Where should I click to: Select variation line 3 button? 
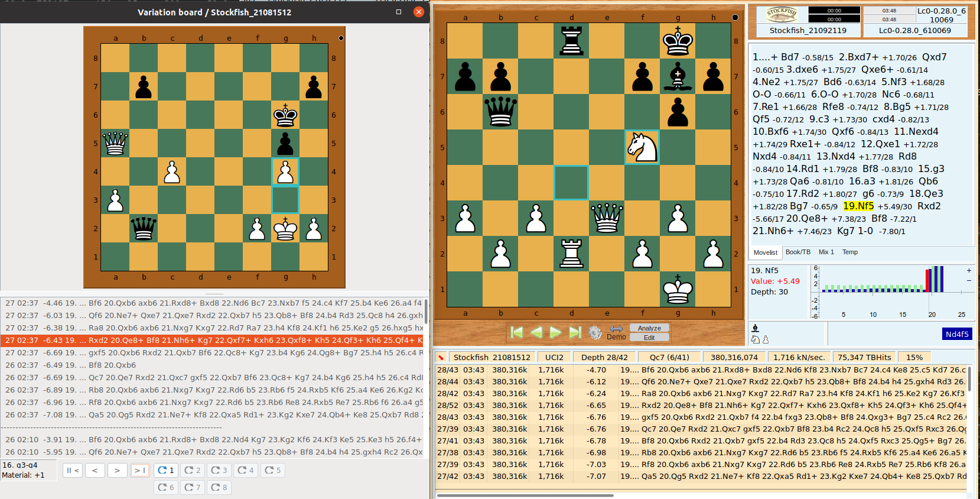[x=219, y=471]
